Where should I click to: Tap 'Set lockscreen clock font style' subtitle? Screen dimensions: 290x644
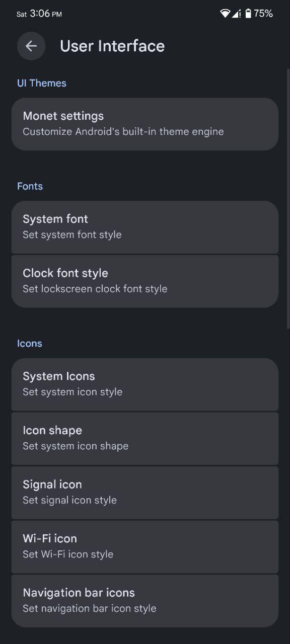click(x=95, y=289)
